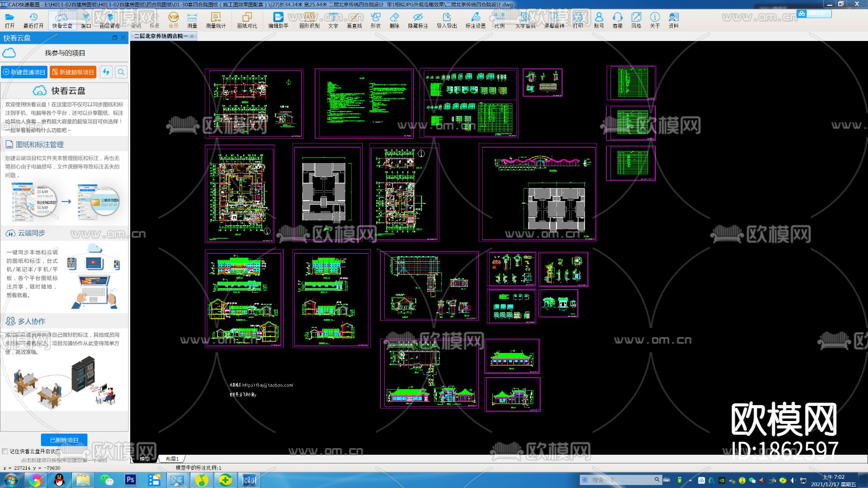The height and width of the screenshot is (488, 868).
Task: Open the 资料 resources tool
Action: tap(674, 20)
